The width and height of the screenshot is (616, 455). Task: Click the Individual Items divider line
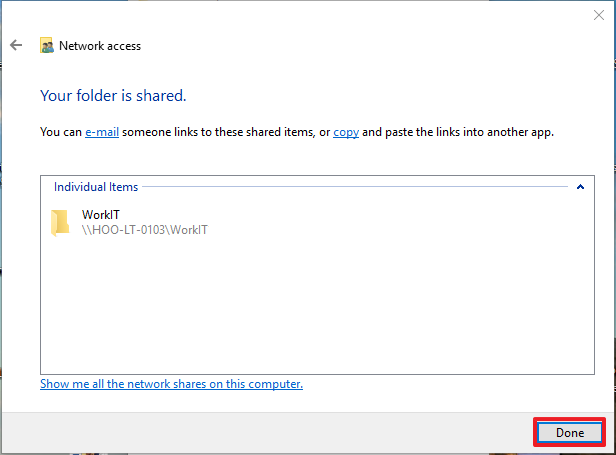coord(355,187)
